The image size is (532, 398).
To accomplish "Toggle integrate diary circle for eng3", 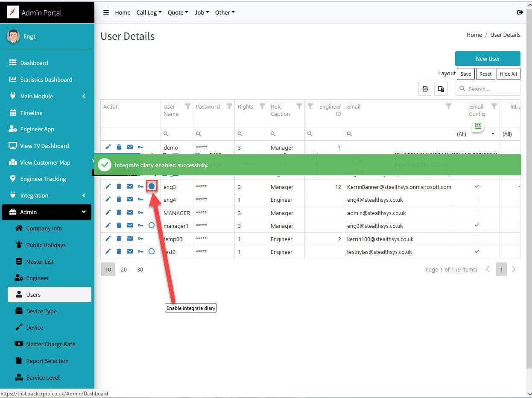I will click(152, 186).
